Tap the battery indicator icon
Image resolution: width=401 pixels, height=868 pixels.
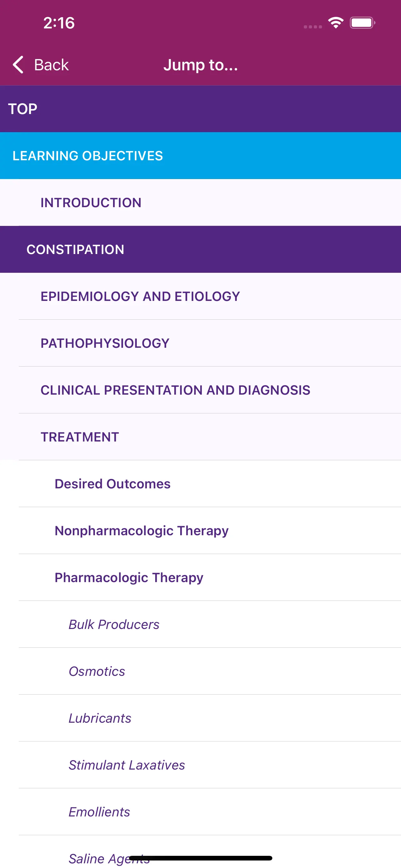[x=362, y=23]
